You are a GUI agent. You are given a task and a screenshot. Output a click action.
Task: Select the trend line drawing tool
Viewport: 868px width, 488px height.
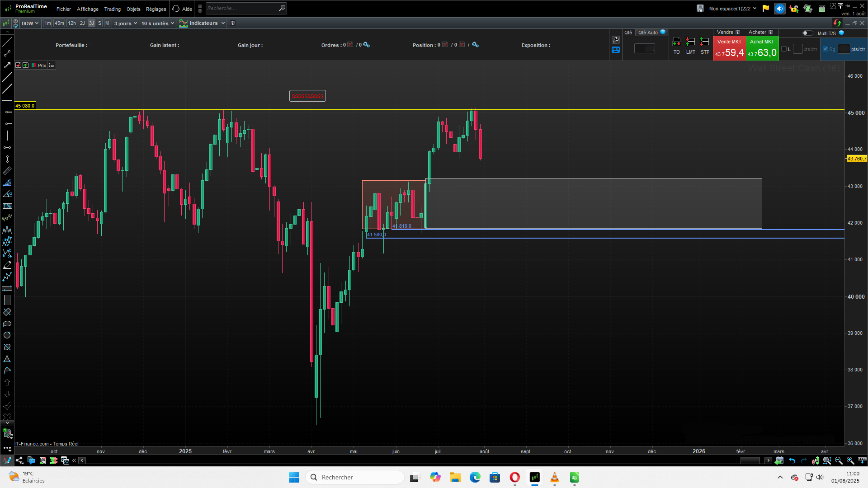7,42
